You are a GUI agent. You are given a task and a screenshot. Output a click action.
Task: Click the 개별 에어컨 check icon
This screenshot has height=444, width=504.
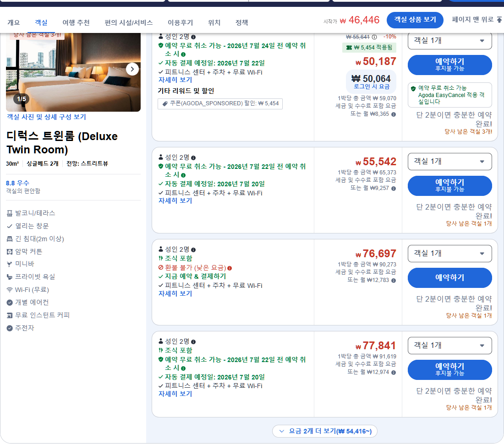pyautogui.click(x=10, y=303)
